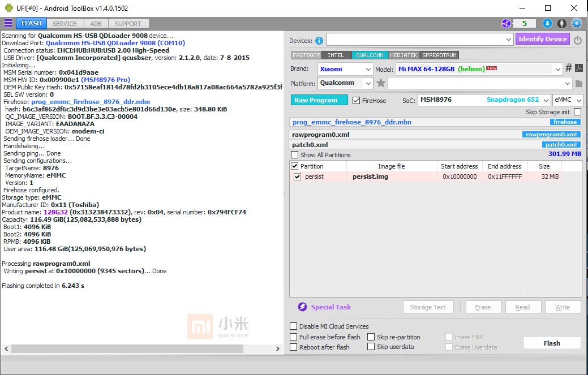
Task: Click the Identify Device button
Action: (543, 39)
